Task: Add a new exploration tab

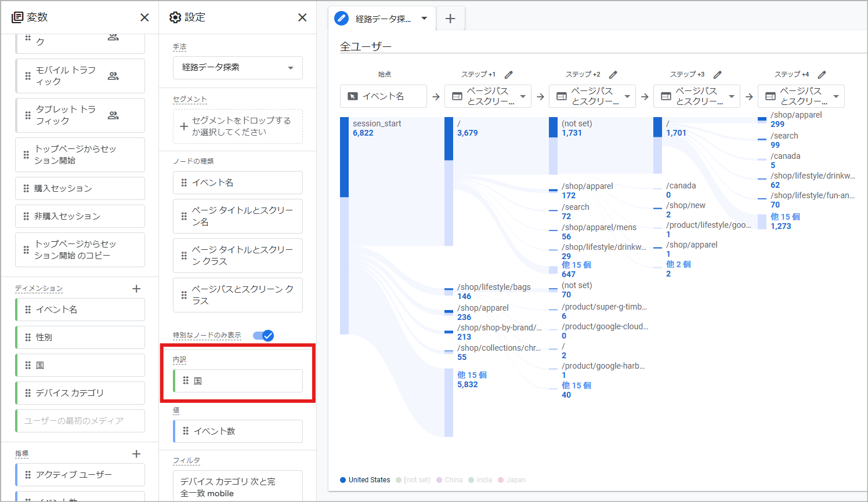Action: coord(450,19)
